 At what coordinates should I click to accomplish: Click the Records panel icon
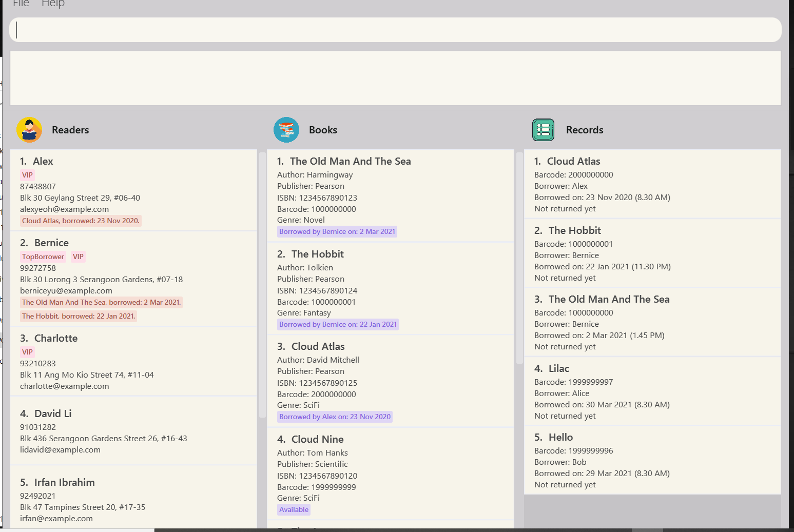point(544,130)
